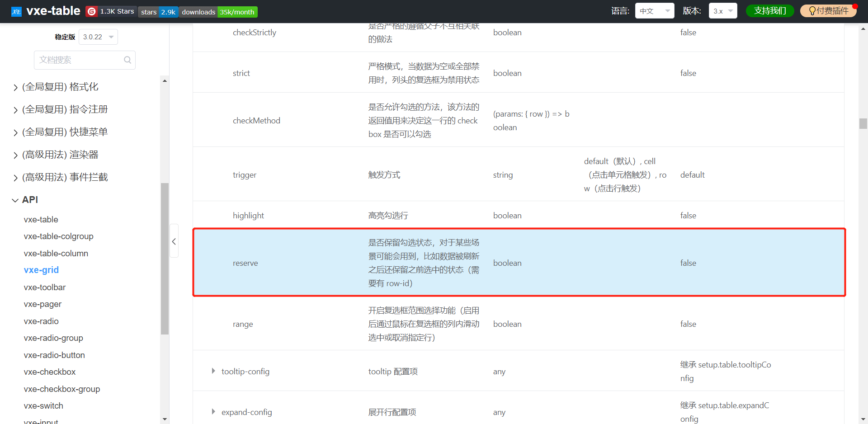Click the search magnifier icon in sidebar
868x424 pixels.
click(127, 60)
